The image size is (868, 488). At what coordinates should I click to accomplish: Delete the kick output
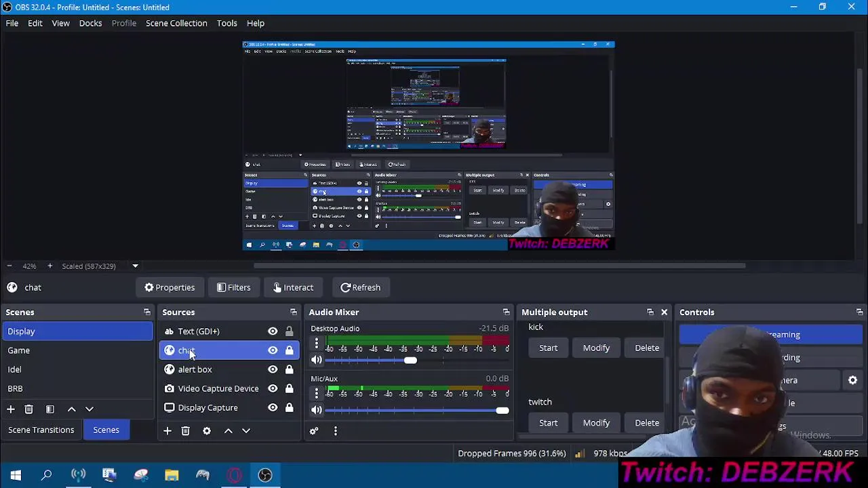click(x=647, y=348)
